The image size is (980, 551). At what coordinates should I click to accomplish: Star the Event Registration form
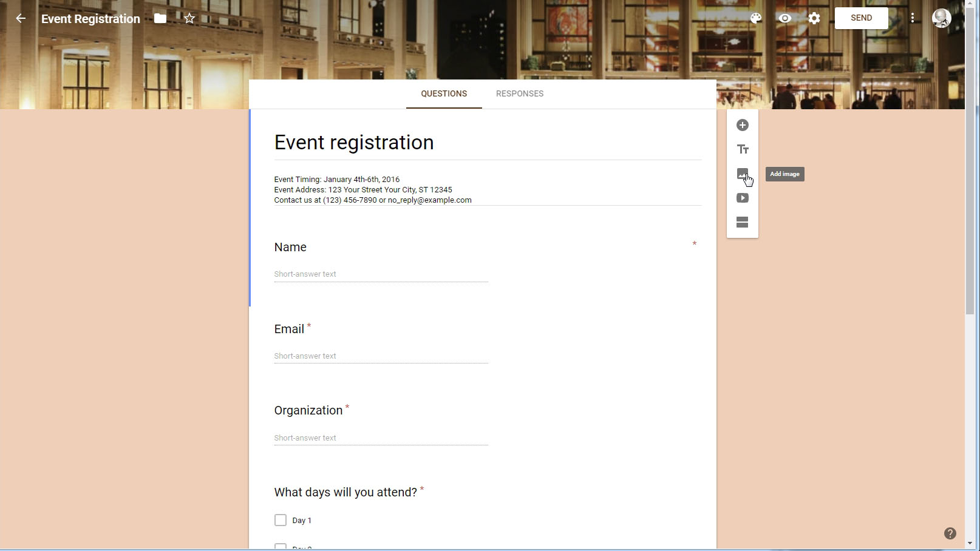coord(189,18)
